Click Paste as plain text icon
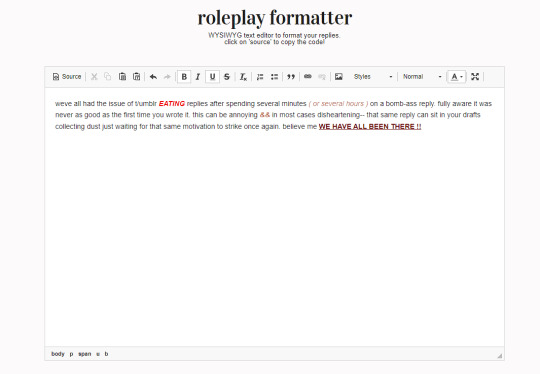The height and width of the screenshot is (374, 540). click(136, 76)
